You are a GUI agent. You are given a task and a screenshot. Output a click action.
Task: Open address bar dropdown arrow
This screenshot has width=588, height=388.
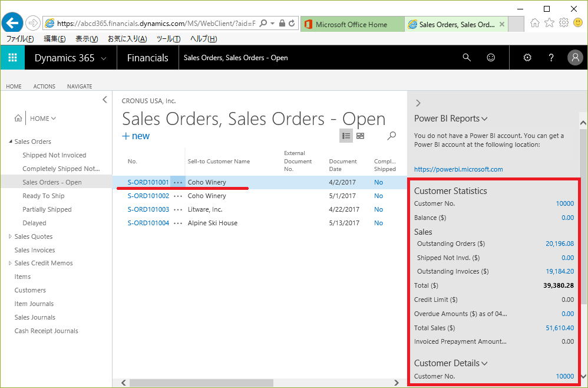click(x=273, y=23)
